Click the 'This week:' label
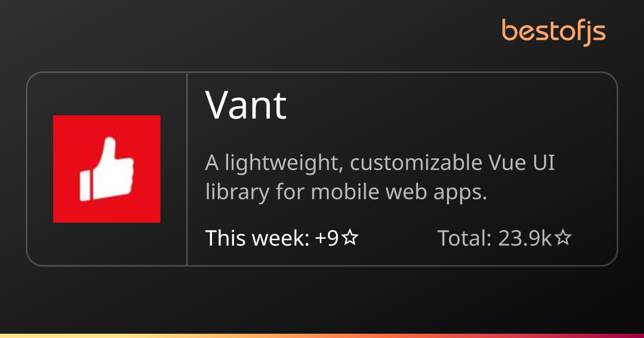This screenshot has height=338, width=644. point(257,238)
